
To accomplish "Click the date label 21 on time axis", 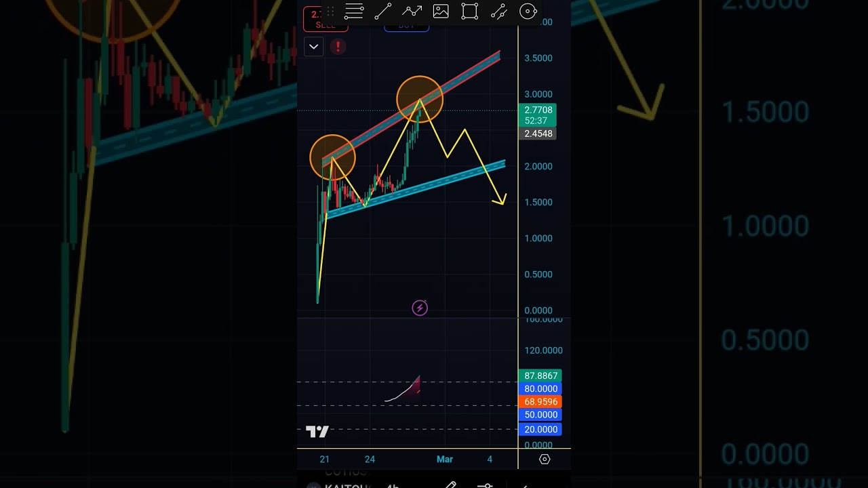I will click(324, 459).
